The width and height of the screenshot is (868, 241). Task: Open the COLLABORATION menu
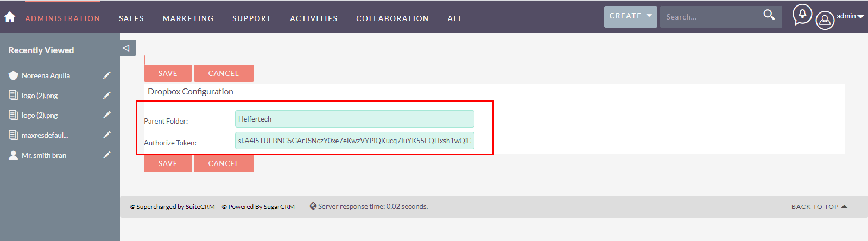(392, 18)
